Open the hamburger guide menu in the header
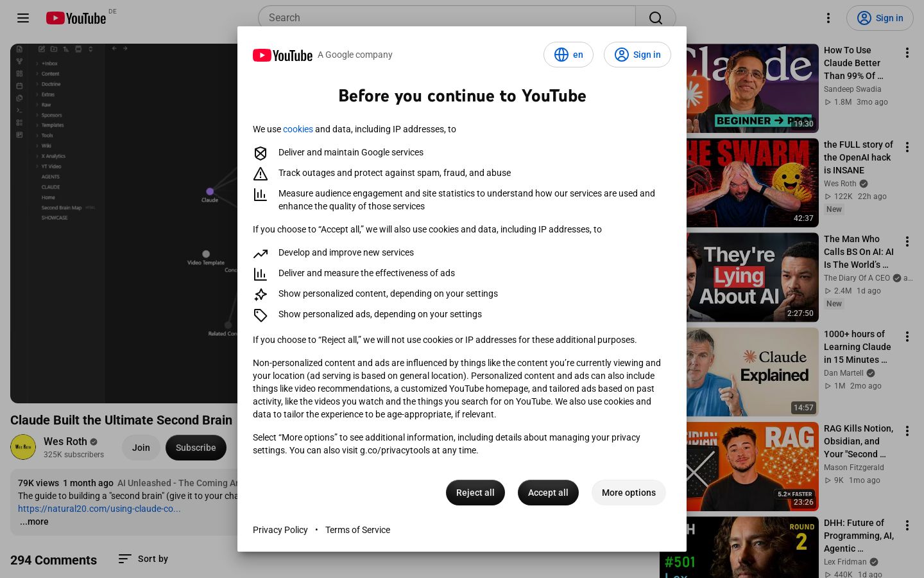This screenshot has width=924, height=578. pyautogui.click(x=23, y=18)
